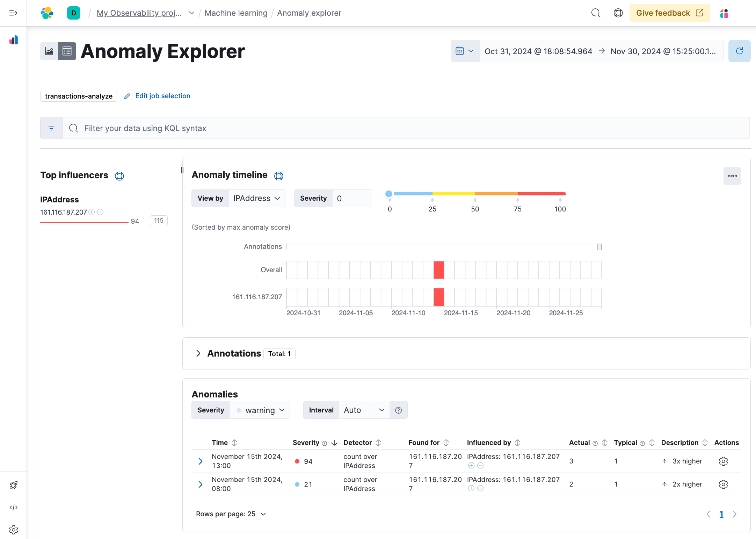The height and width of the screenshot is (539, 756).
Task: Open the D space avatar
Action: click(x=74, y=13)
